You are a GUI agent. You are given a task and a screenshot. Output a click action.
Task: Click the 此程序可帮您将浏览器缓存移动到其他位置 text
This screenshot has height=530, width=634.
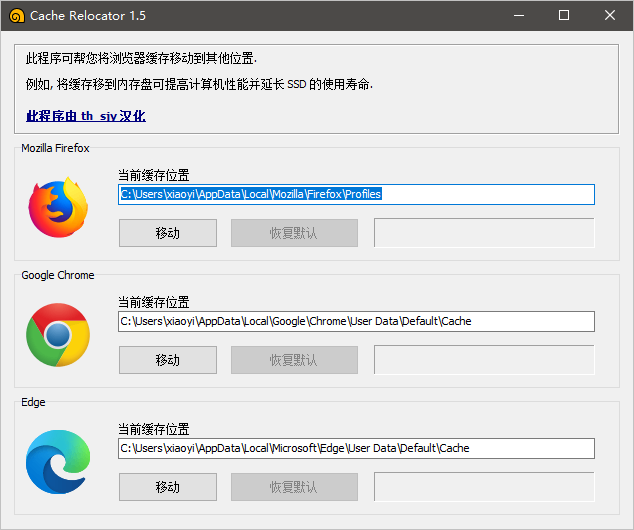click(141, 59)
